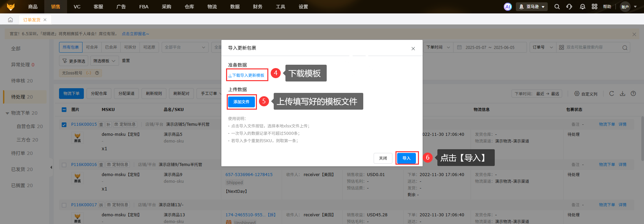Open the account menu arrow

pos(635,7)
